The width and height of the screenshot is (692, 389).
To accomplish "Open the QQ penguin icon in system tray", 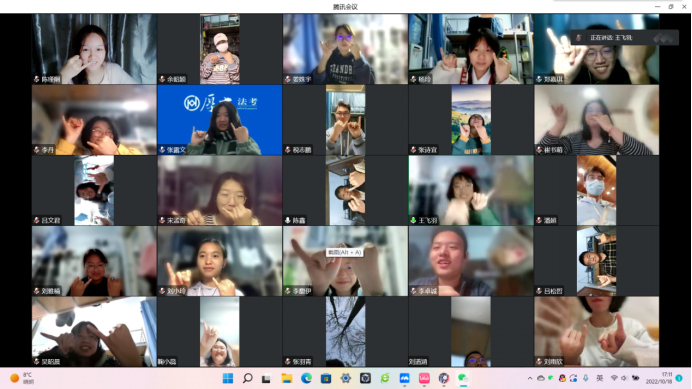I will click(x=562, y=378).
